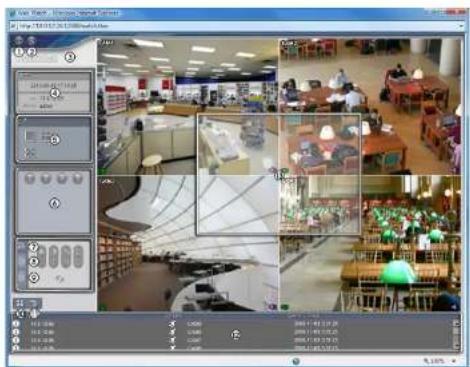Viewport: 470px width, 367px height.
Task: Click the camera icon in the first event log row
Action: (x=172, y=323)
